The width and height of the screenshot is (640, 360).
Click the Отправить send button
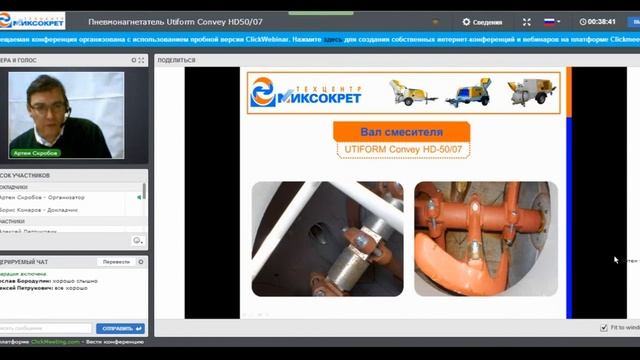tap(120, 329)
